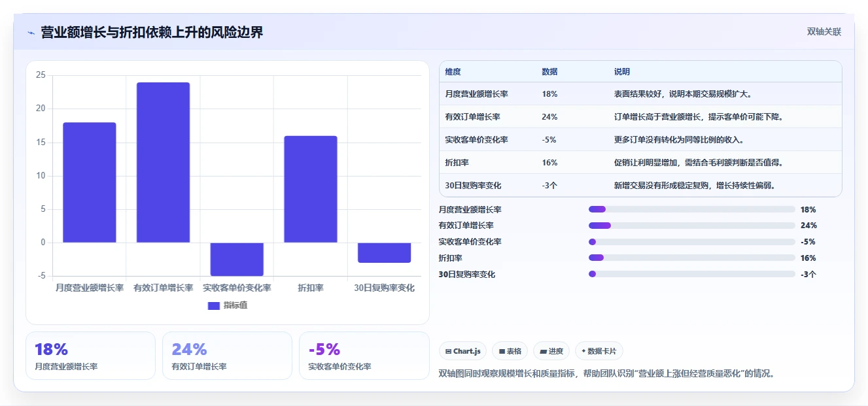868x406 pixels.
Task: Select the 数据卡片 tag chip
Action: (x=599, y=351)
